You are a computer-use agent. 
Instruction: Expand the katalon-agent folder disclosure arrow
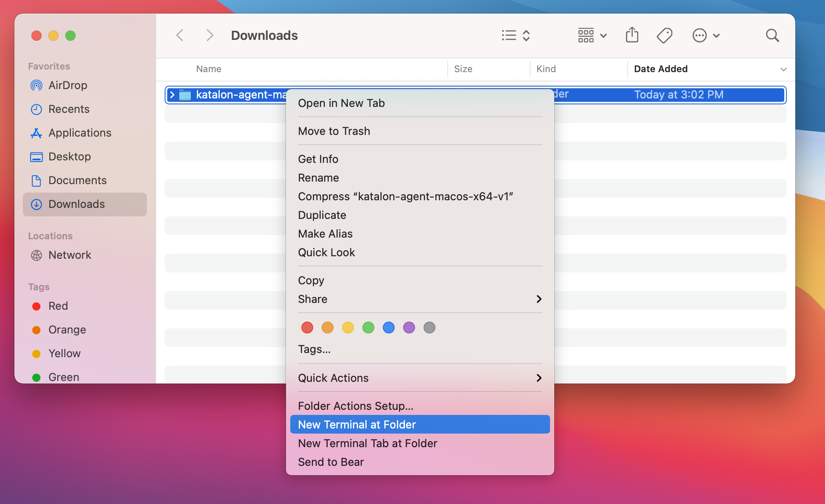[x=172, y=95]
